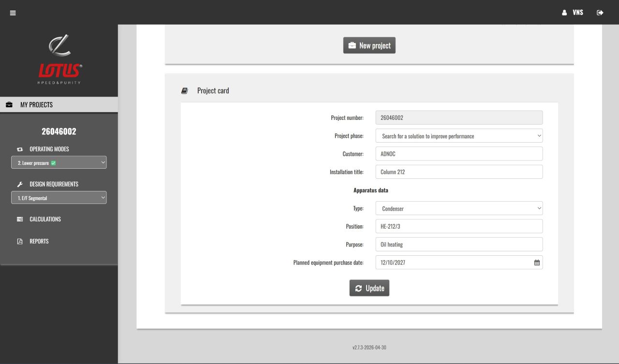Click the 'Purpose:' label
Screen dimensions: 619x364
point(354,244)
